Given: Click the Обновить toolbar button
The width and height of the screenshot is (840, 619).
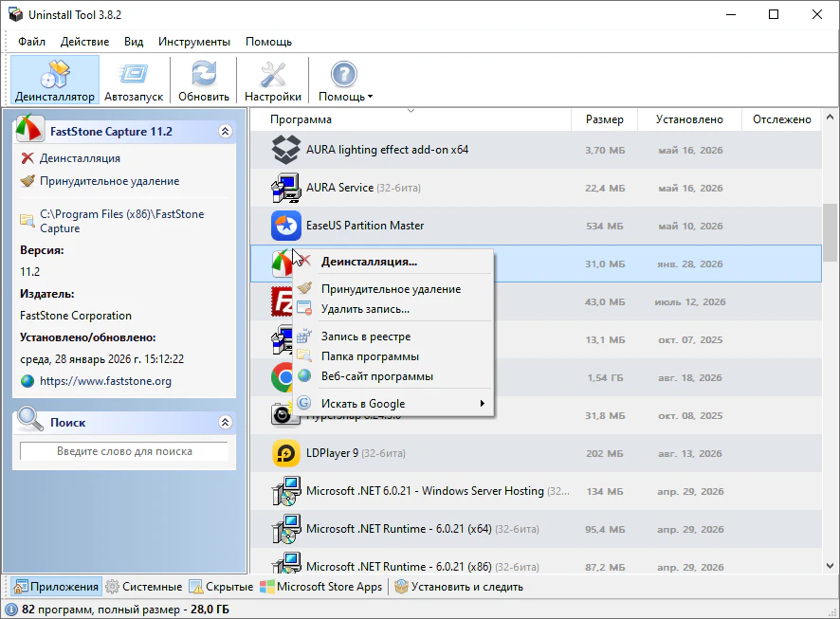Looking at the screenshot, I should [x=204, y=80].
